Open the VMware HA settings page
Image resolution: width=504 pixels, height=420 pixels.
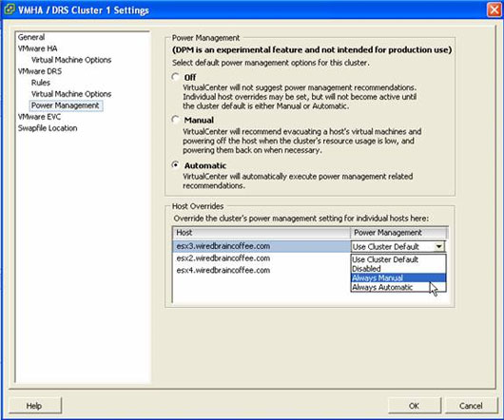click(38, 48)
